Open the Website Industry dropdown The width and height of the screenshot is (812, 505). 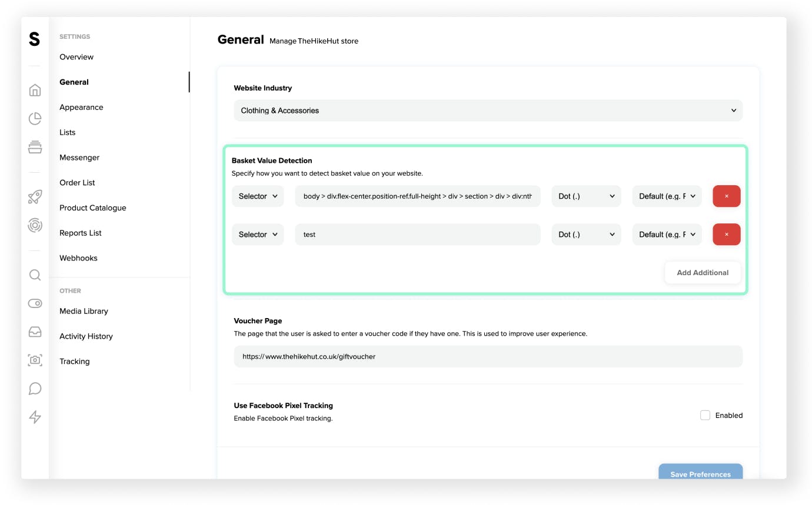pyautogui.click(x=488, y=110)
